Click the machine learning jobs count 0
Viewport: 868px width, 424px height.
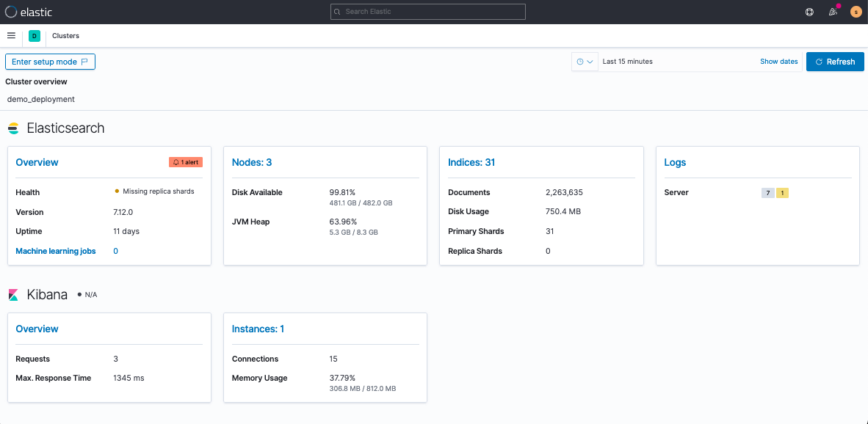(116, 251)
